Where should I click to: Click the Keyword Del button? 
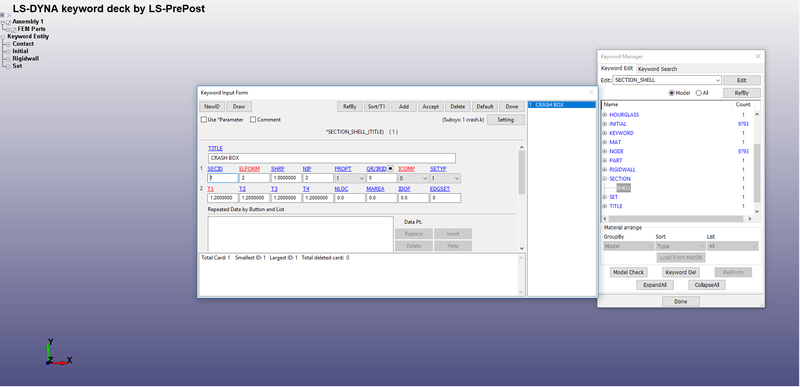(681, 272)
